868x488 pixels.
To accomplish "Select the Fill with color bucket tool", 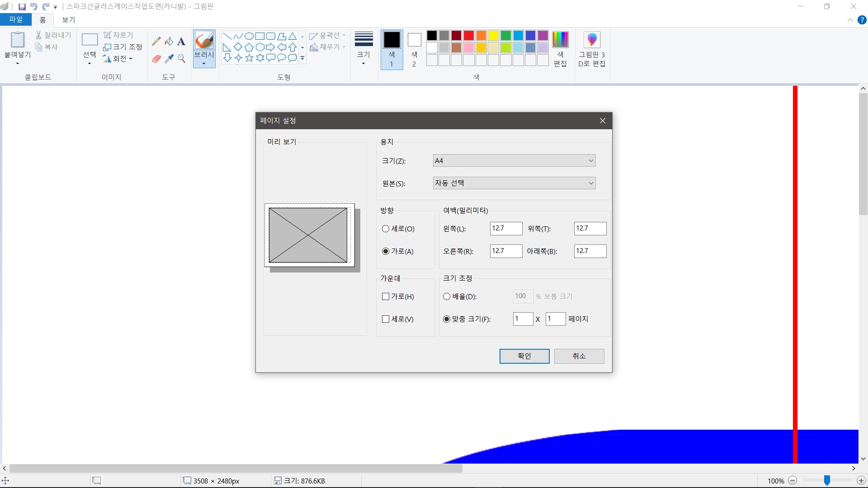I will click(x=169, y=42).
